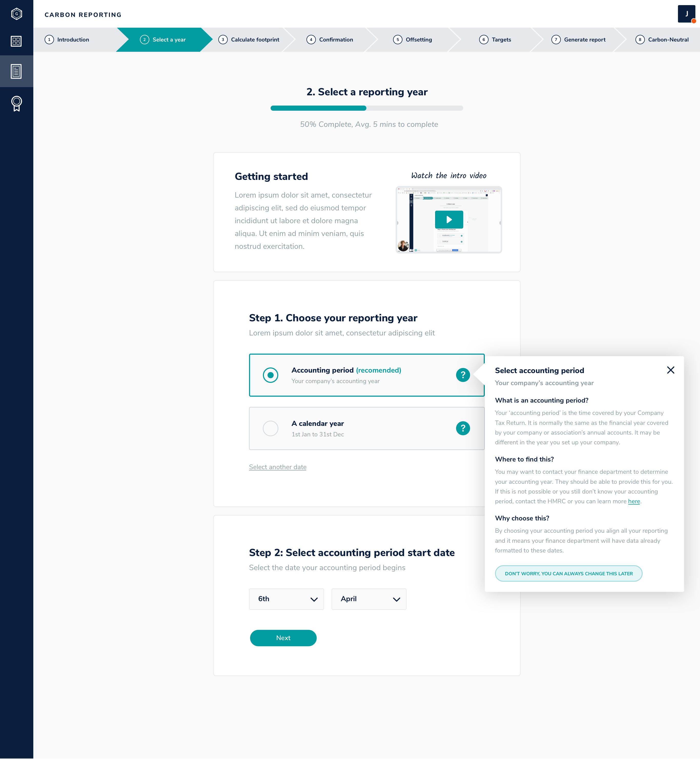The width and height of the screenshot is (700, 759).
Task: Click Don't worry, you can always change this later
Action: (x=568, y=573)
